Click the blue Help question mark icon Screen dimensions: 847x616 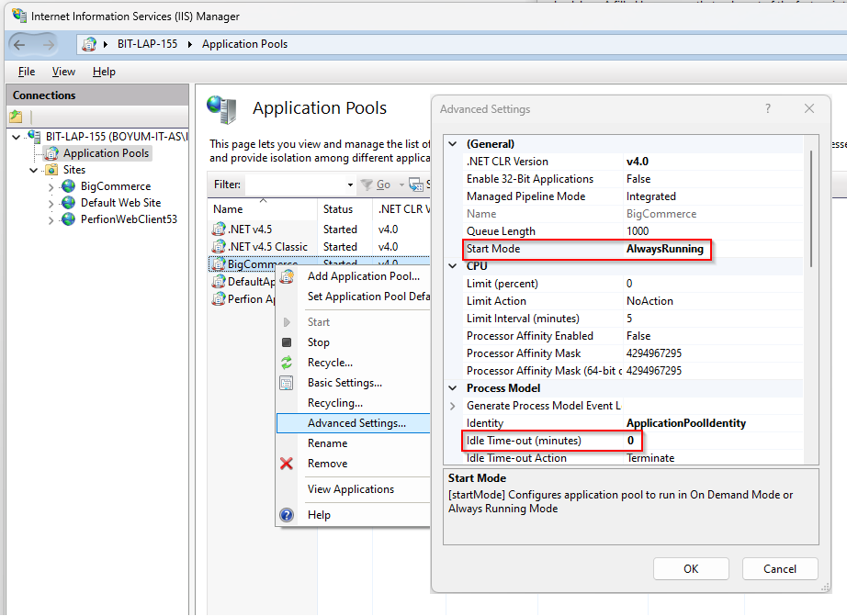(x=287, y=514)
